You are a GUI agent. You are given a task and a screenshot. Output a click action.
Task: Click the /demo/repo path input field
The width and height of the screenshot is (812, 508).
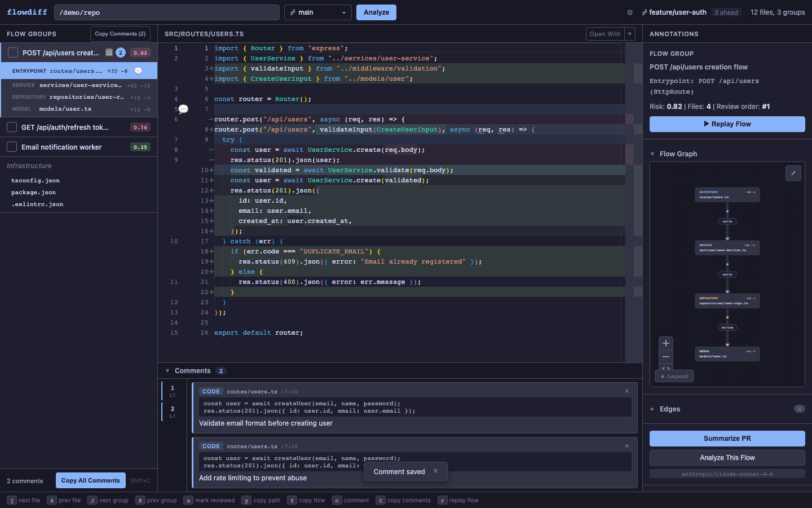pos(167,12)
